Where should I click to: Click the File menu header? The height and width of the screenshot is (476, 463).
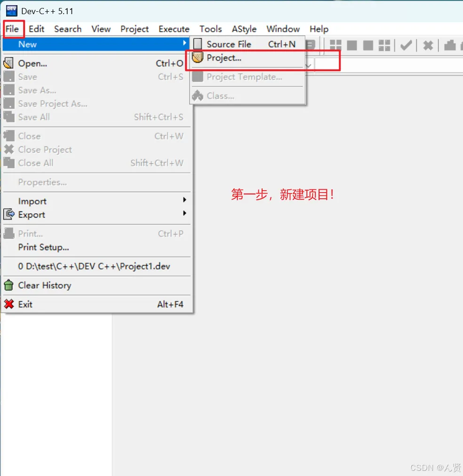coord(12,29)
